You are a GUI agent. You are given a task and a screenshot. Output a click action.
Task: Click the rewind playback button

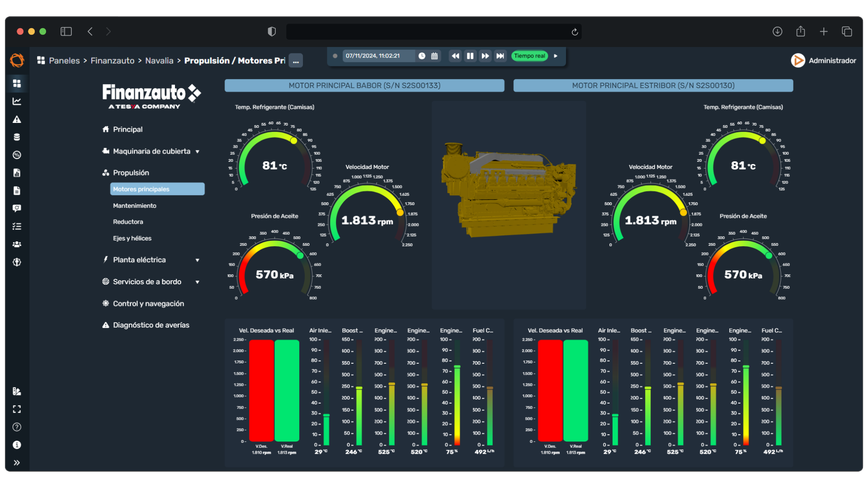pyautogui.click(x=455, y=56)
